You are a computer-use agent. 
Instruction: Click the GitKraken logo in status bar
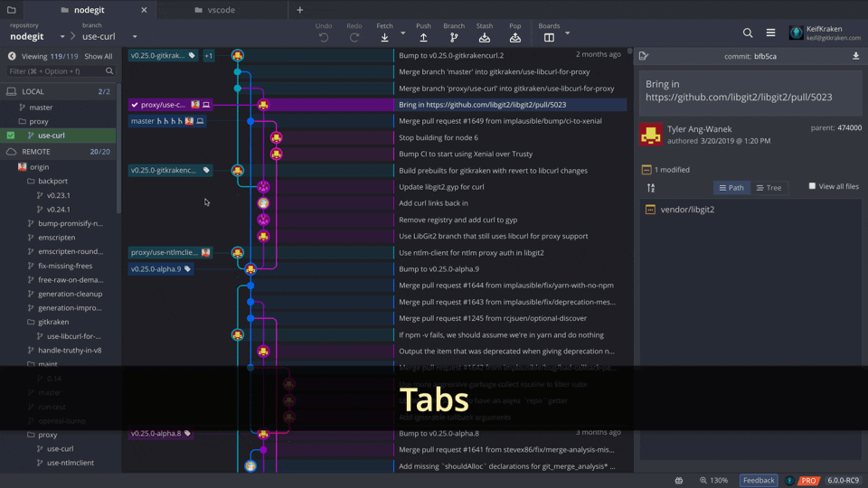[x=790, y=480]
